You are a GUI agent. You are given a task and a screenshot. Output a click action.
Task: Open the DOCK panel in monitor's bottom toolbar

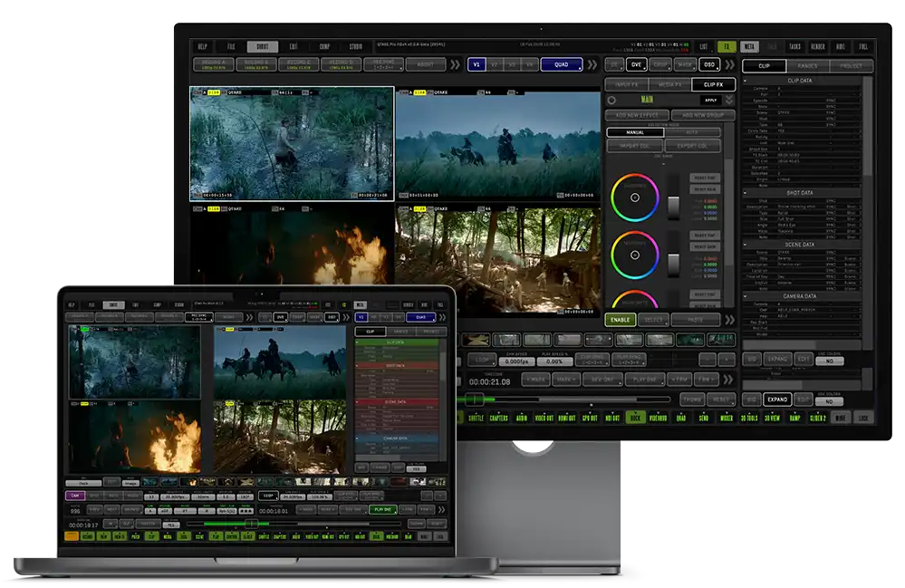tap(635, 418)
